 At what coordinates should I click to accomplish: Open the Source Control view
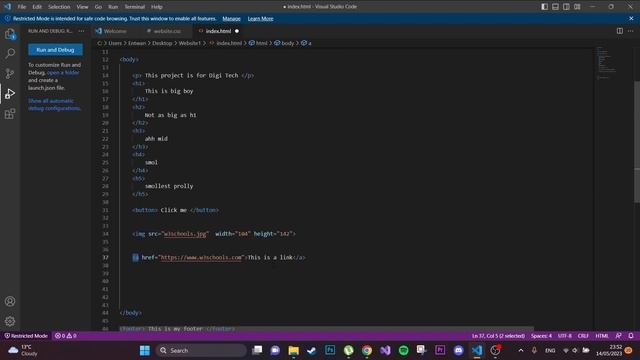pos(10,73)
